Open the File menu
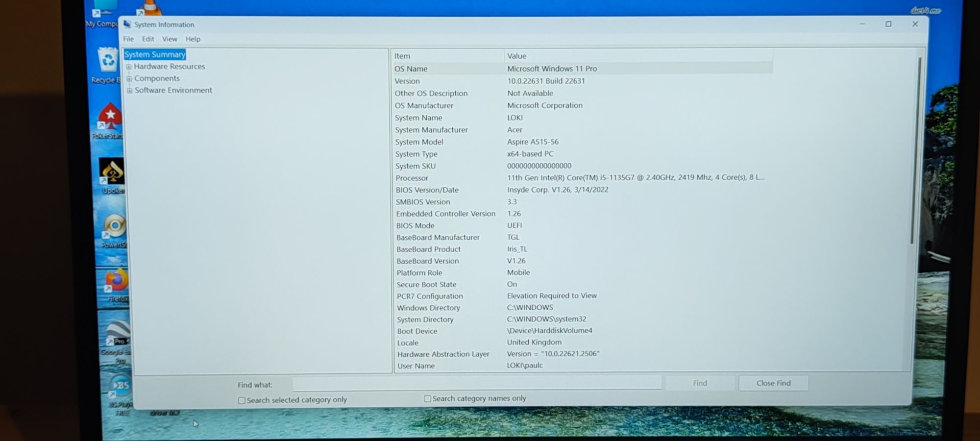 (128, 39)
